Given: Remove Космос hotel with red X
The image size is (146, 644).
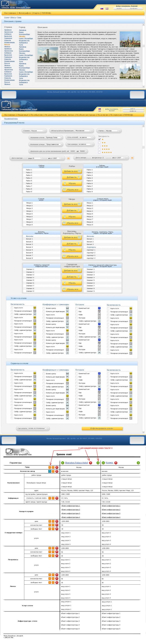Looking at the screenshot, I should 116,463.
